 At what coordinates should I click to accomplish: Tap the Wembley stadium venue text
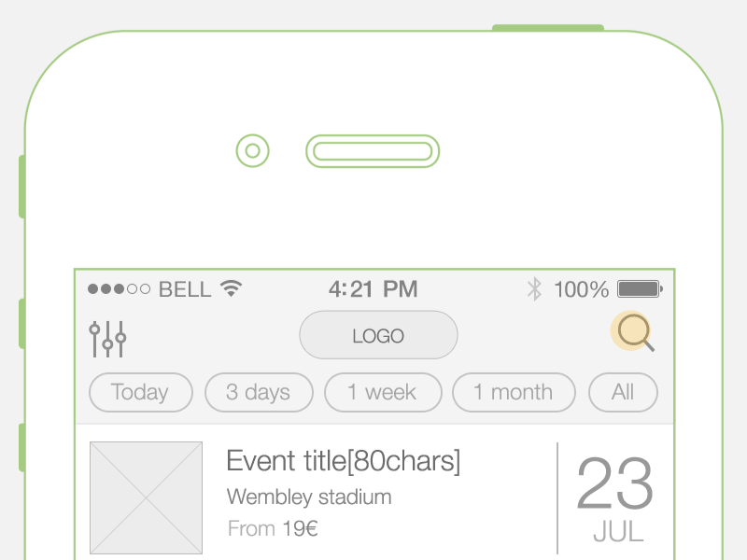coord(309,497)
